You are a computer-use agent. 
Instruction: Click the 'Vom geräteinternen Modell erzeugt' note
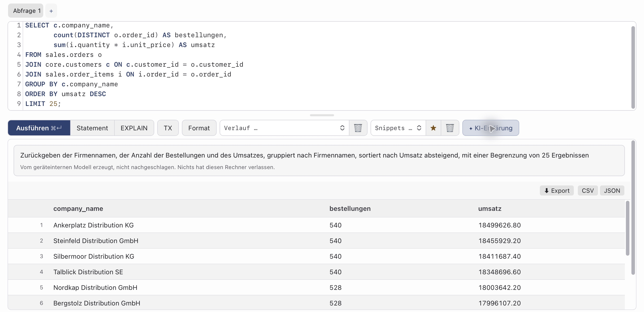(147, 167)
